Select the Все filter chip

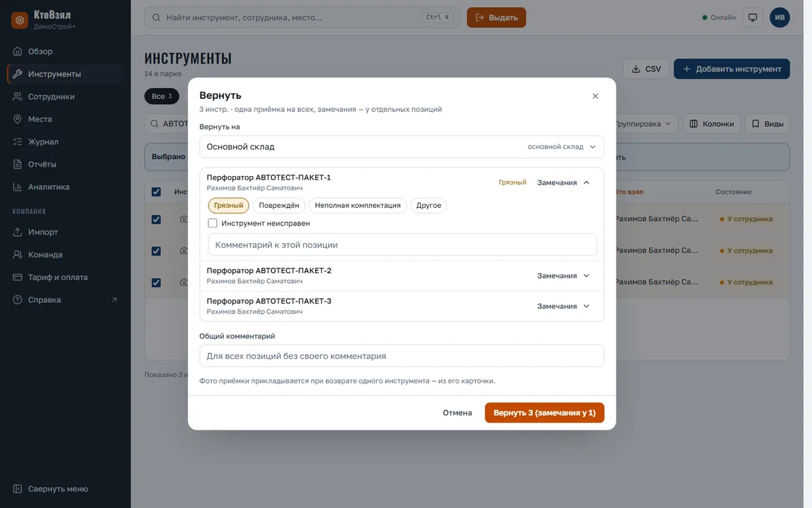click(x=162, y=96)
